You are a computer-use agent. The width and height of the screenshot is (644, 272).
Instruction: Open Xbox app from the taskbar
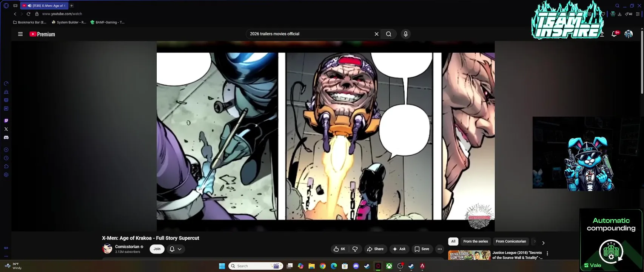(x=389, y=266)
